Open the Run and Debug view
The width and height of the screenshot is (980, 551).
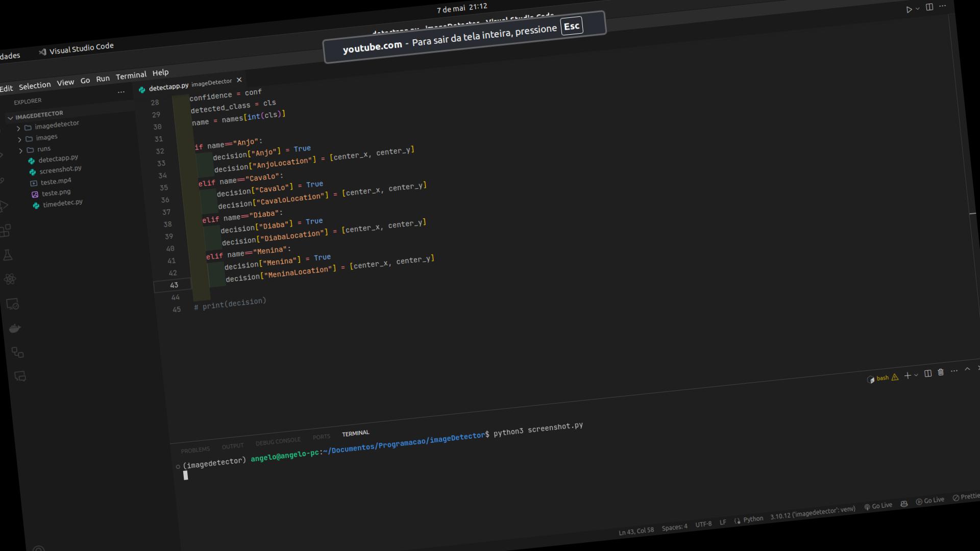[3, 206]
